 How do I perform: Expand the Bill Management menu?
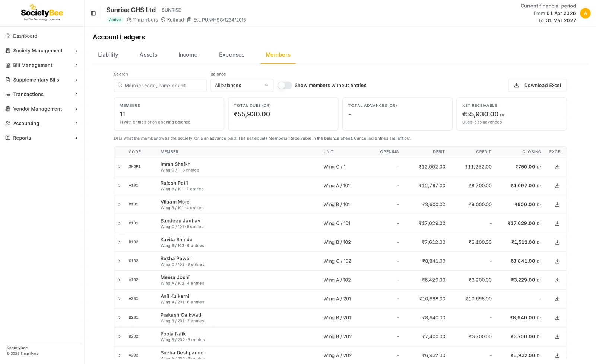(42, 65)
